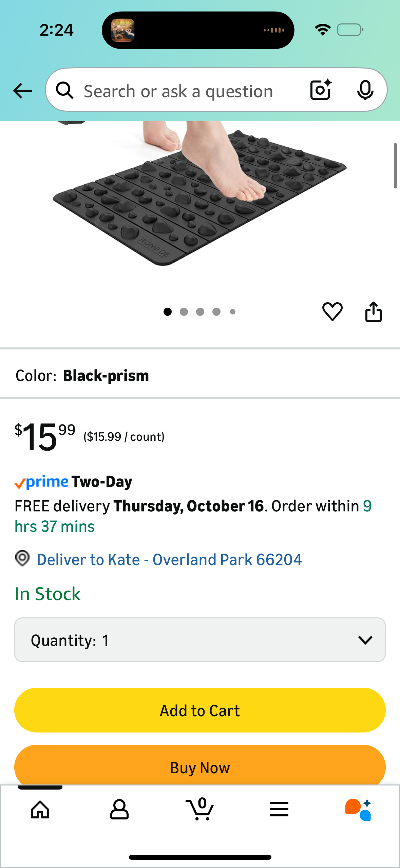Screen dimensions: 400x868
Task: Add item to wish list heart
Action: click(x=332, y=311)
